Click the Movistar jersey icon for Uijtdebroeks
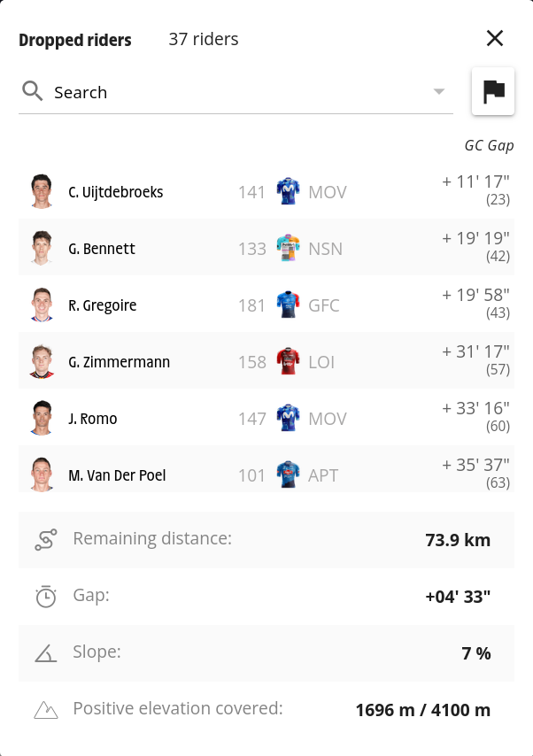Screen dimensions: 533x756 (288, 192)
